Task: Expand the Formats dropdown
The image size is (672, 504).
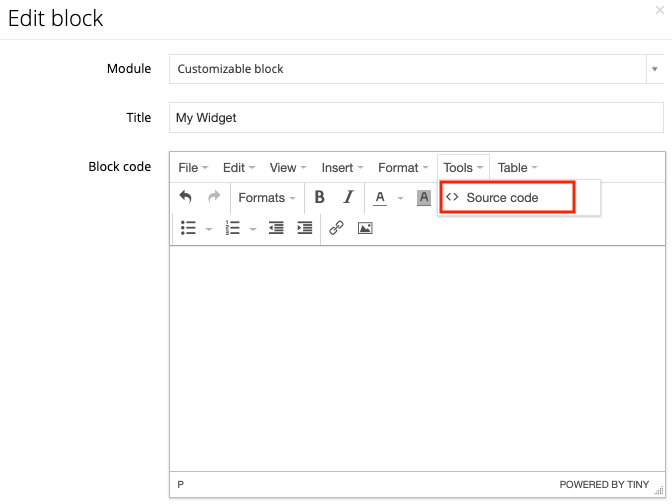Action: tap(267, 197)
